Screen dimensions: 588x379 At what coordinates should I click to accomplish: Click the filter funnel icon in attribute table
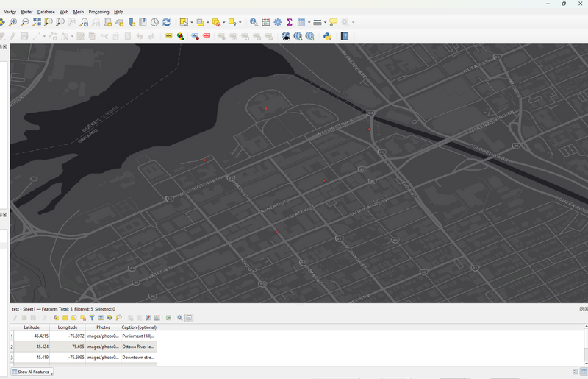pyautogui.click(x=92, y=318)
